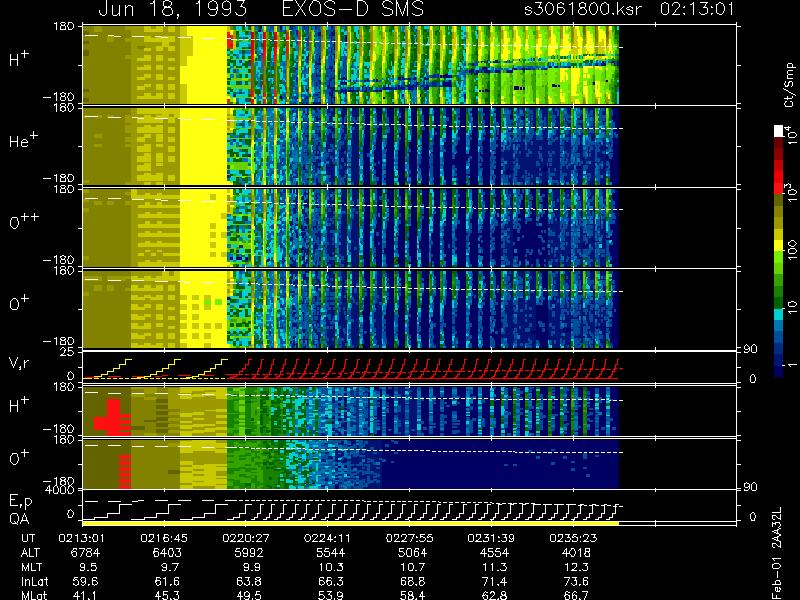Click the 'ALT' row header
800x600 pixels.
tap(31, 553)
